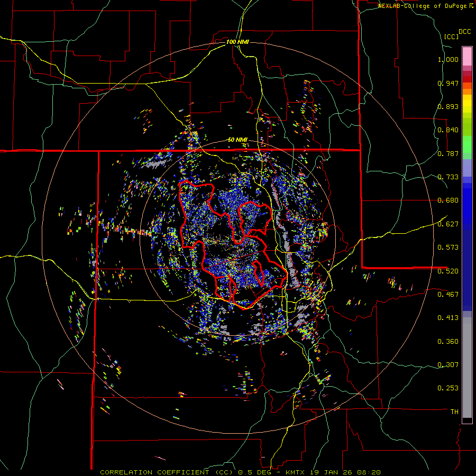Image resolution: width=476 pixels, height=476 pixels.
Task: Select the 0.947 scale value
Action: 448,83
